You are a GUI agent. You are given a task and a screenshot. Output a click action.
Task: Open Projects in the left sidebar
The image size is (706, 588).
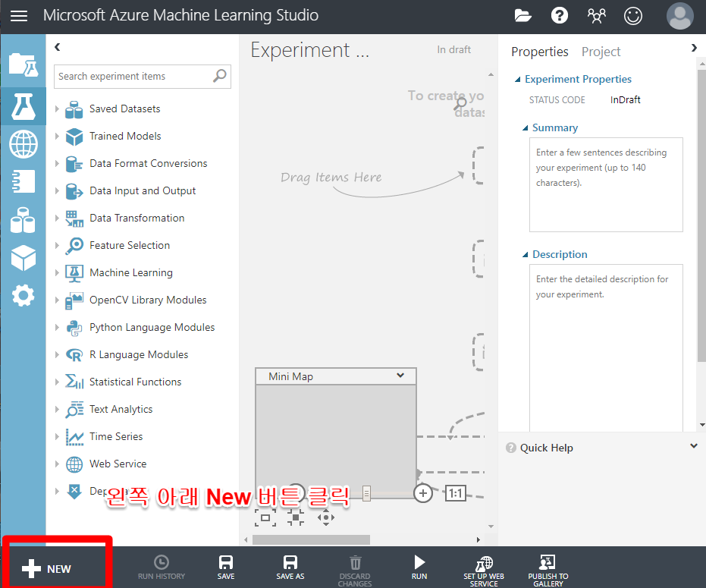pyautogui.click(x=23, y=64)
